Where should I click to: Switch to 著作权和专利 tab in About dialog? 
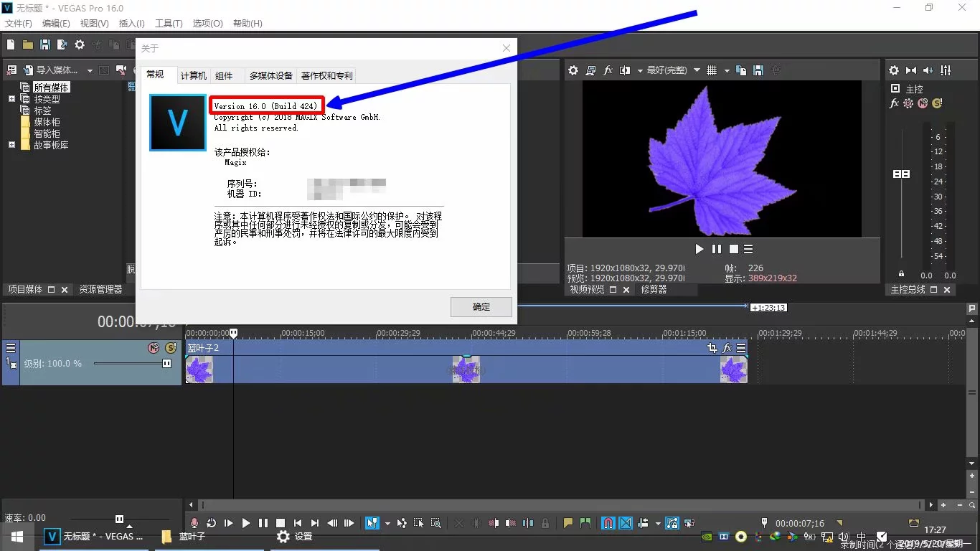pos(327,75)
